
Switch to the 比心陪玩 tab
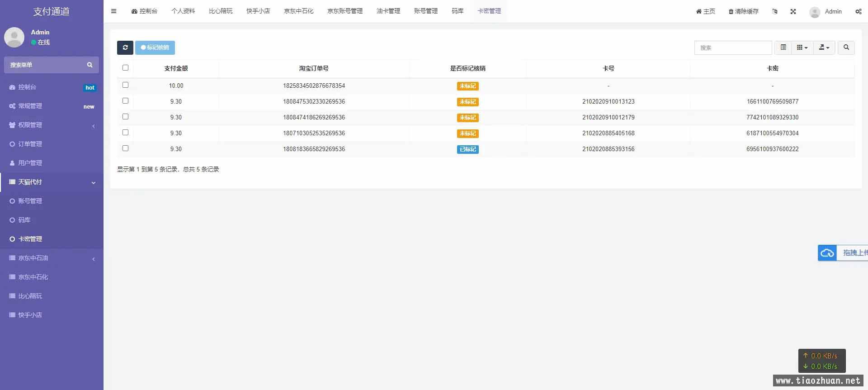pos(221,11)
